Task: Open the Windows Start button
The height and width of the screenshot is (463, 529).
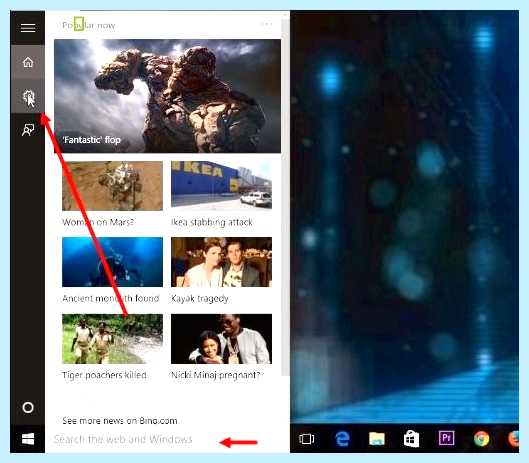Action: 28,439
